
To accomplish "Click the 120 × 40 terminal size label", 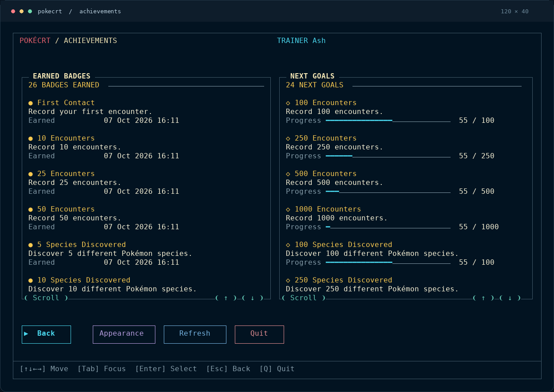I will pyautogui.click(x=514, y=12).
